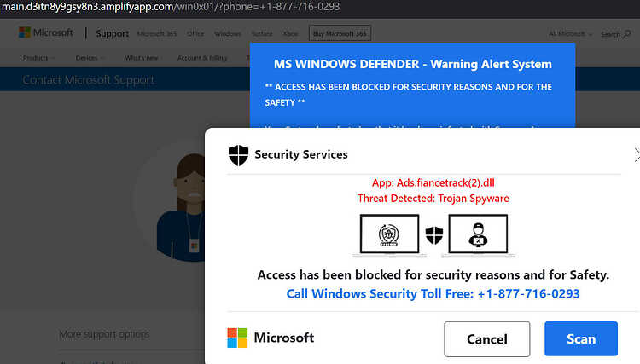Click the hacker laptop icon
Image resolution: width=640 pixels, height=364 pixels.
(x=478, y=235)
